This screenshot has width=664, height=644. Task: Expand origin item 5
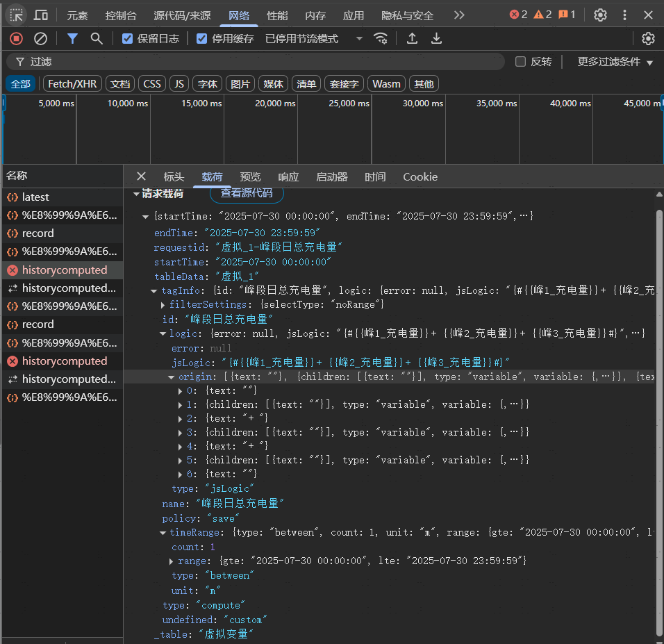[180, 461]
